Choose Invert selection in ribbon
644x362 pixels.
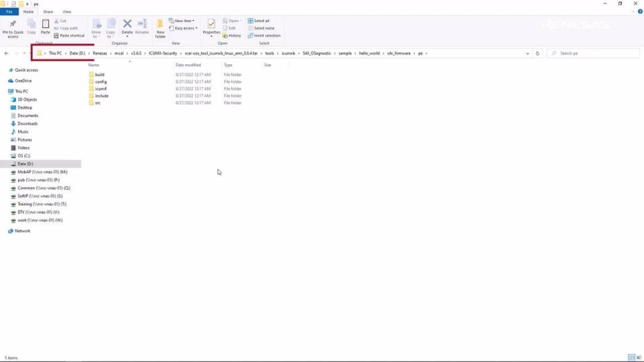click(x=264, y=36)
